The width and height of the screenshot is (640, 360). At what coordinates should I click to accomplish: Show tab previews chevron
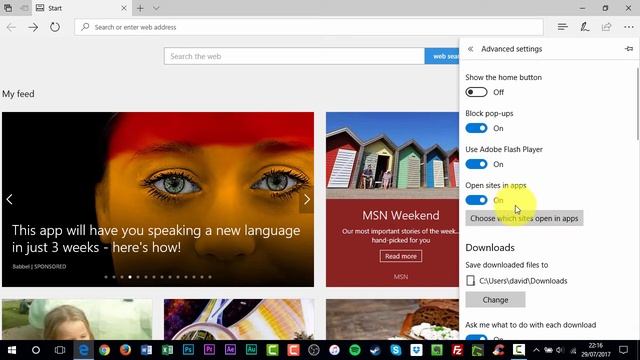[156, 8]
